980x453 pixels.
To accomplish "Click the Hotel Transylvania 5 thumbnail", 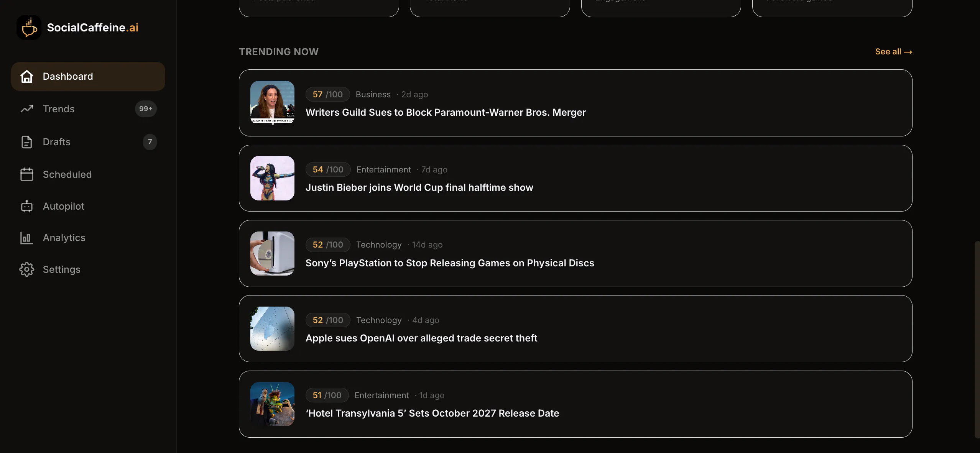I will point(272,404).
